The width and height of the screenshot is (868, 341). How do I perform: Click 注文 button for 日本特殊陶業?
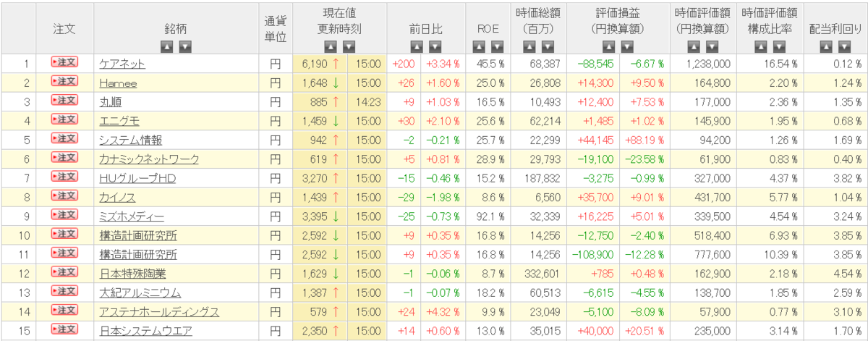pyautogui.click(x=64, y=272)
